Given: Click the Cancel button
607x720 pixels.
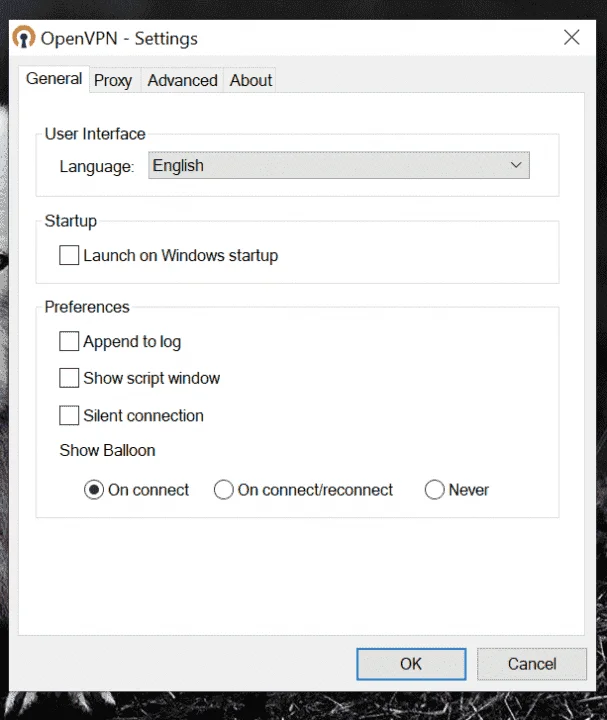Looking at the screenshot, I should [x=532, y=664].
